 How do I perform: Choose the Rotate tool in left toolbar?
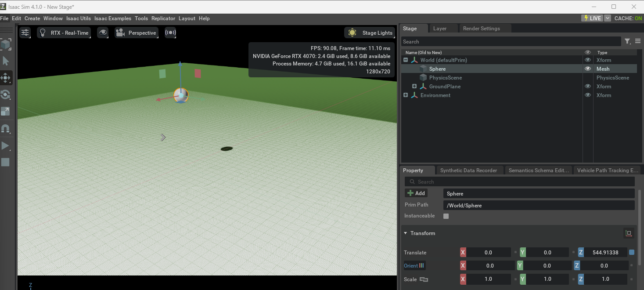point(5,94)
